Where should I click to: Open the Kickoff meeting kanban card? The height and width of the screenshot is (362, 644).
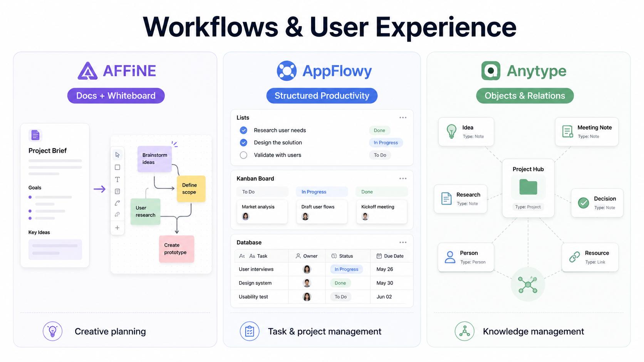click(381, 212)
